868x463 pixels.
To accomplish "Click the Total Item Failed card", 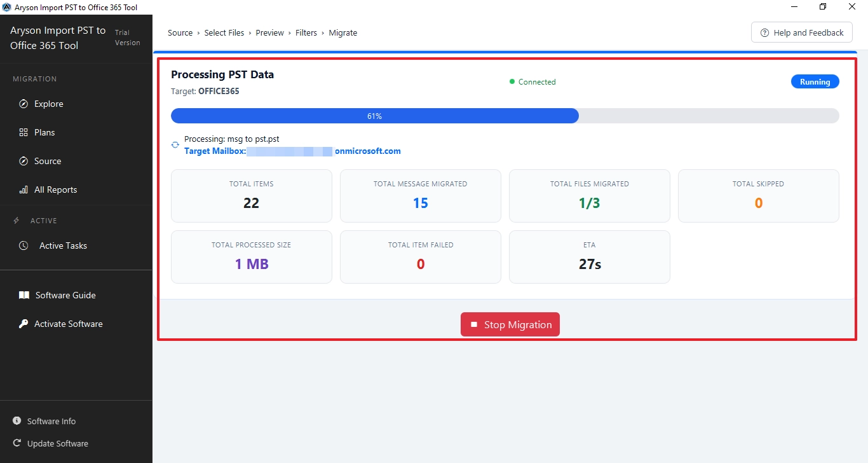I will (x=421, y=257).
